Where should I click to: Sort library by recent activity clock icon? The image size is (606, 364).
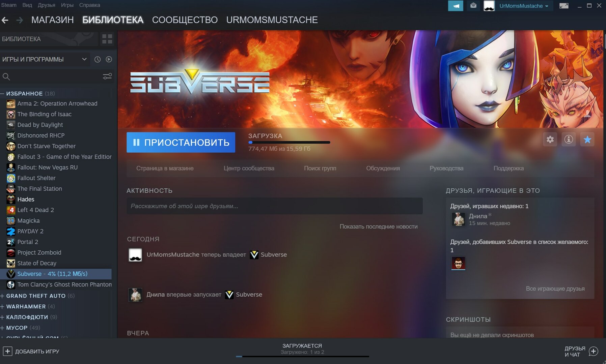[98, 59]
